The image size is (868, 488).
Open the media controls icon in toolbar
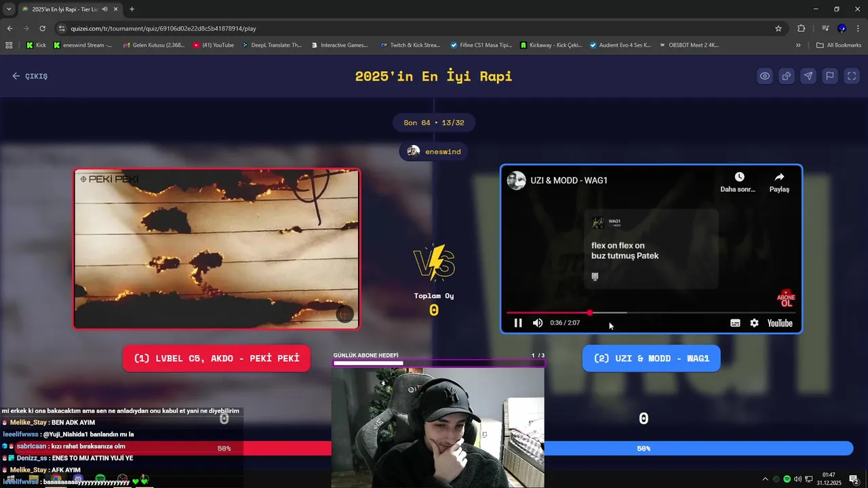825,28
